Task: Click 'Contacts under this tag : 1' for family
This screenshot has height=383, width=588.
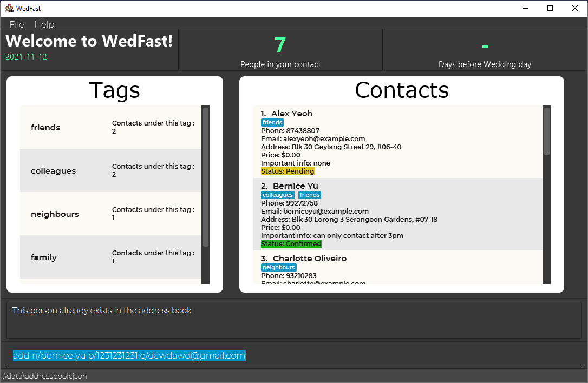Action: pyautogui.click(x=153, y=257)
